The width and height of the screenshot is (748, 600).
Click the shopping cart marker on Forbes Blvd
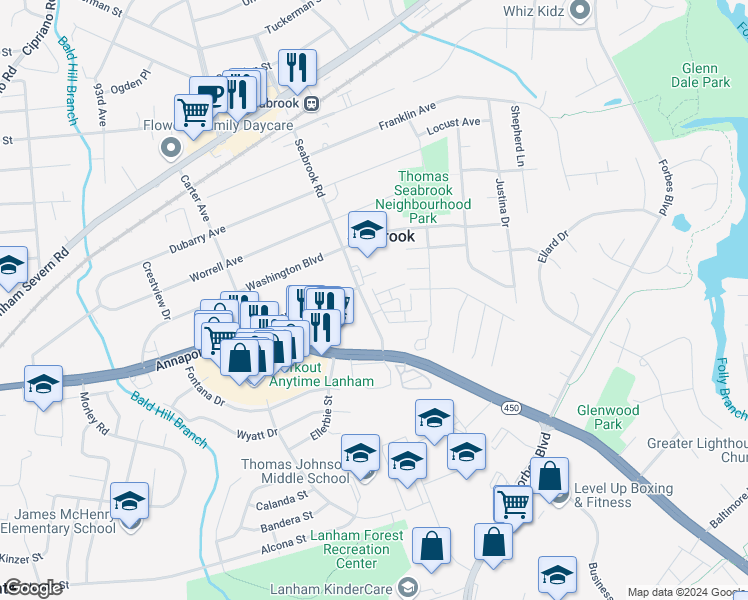[513, 505]
